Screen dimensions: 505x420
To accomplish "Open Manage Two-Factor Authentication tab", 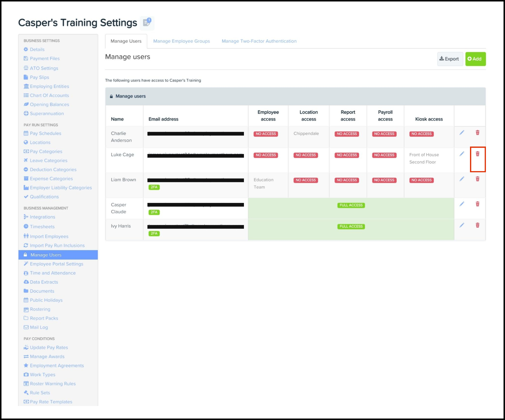I will pyautogui.click(x=259, y=41).
